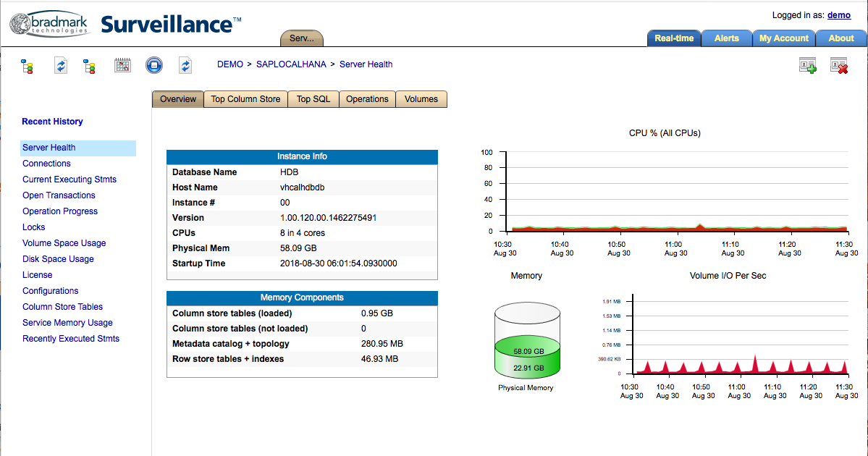This screenshot has height=456, width=868.
Task: Click the Server Health breadcrumb link
Action: (x=366, y=64)
